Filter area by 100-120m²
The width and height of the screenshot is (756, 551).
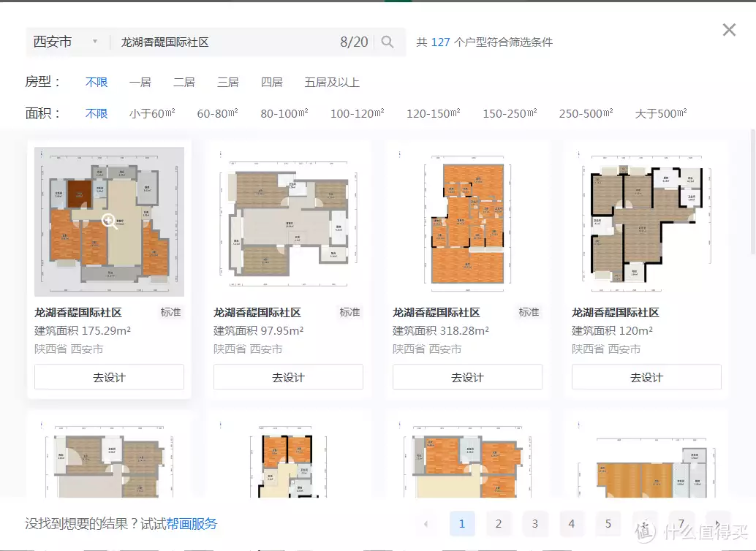(358, 114)
